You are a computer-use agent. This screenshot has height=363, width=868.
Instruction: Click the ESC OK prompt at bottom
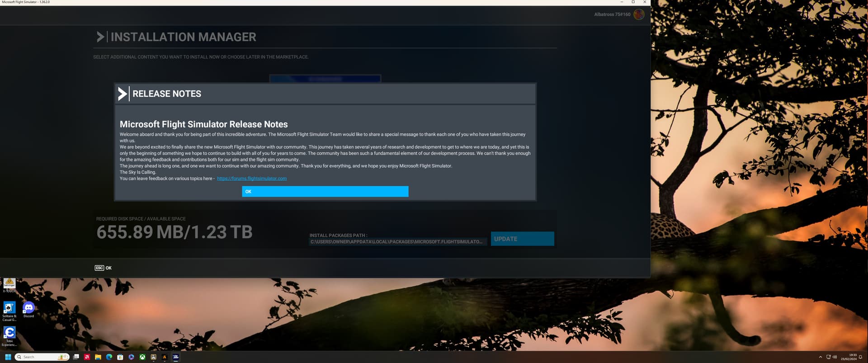click(103, 268)
